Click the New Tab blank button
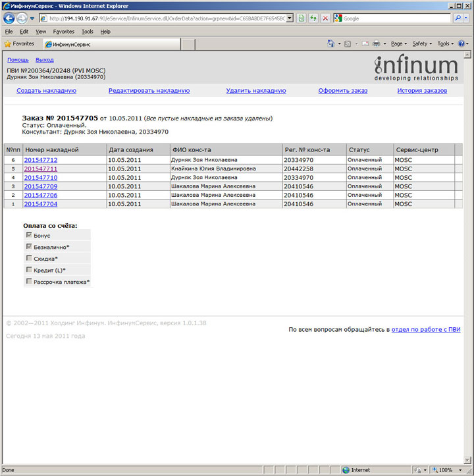Image resolution: width=474 pixels, height=476 pixels. click(188, 45)
